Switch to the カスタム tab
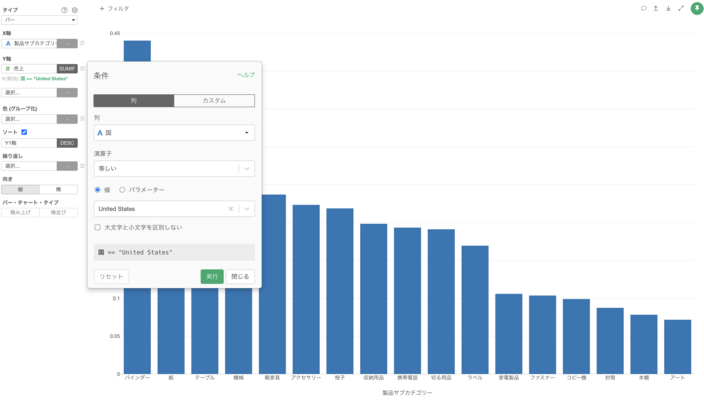The height and width of the screenshot is (400, 704). (x=214, y=101)
